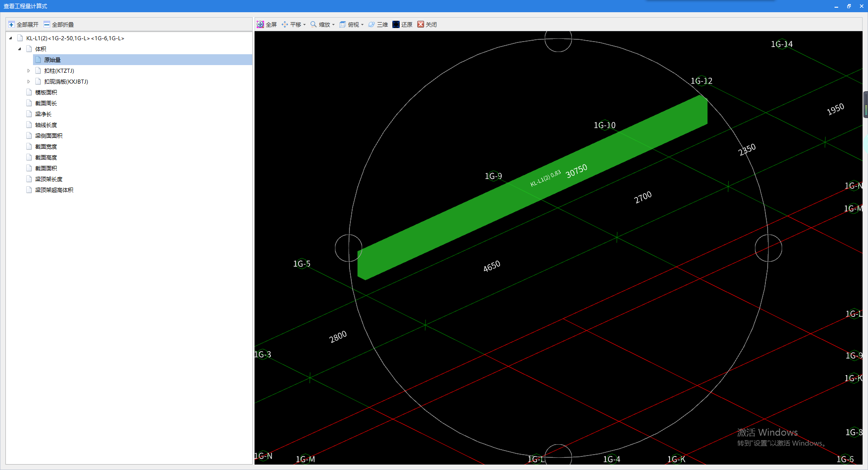Click the page icon beside 梁净长
Image resolution: width=868 pixels, height=470 pixels.
click(x=29, y=114)
